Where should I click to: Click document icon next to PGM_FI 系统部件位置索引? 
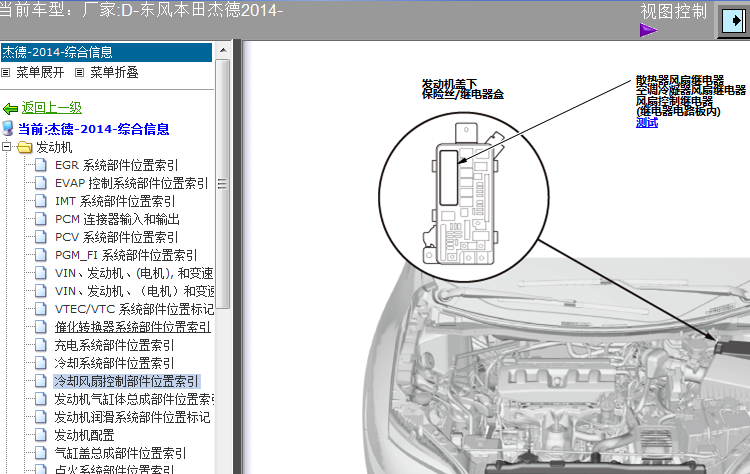pyautogui.click(x=41, y=255)
